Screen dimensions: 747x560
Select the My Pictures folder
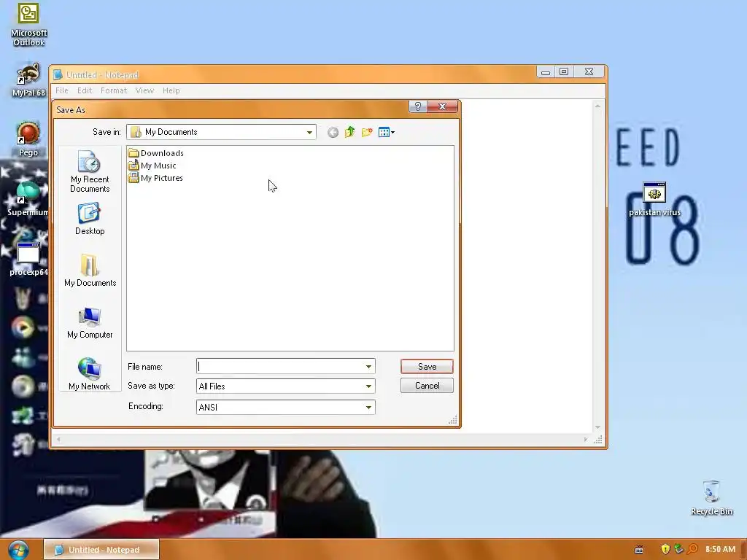pos(155,178)
